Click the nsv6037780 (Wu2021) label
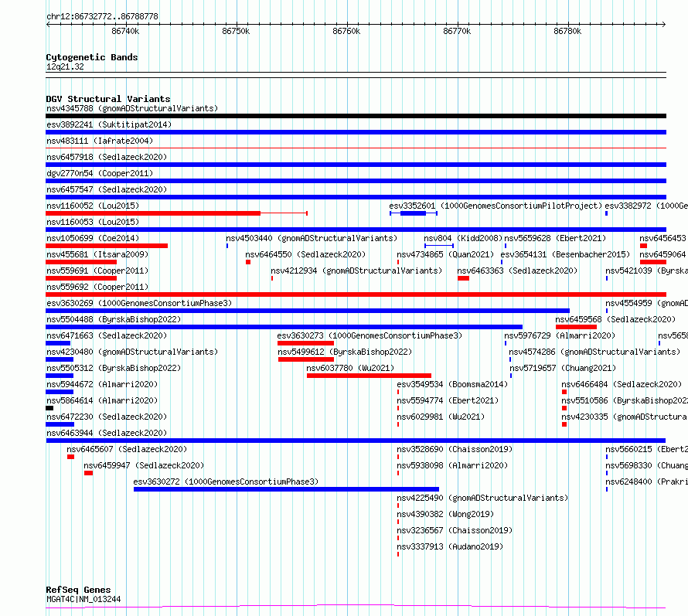Viewport: 688px width, 616px height. 350,368
